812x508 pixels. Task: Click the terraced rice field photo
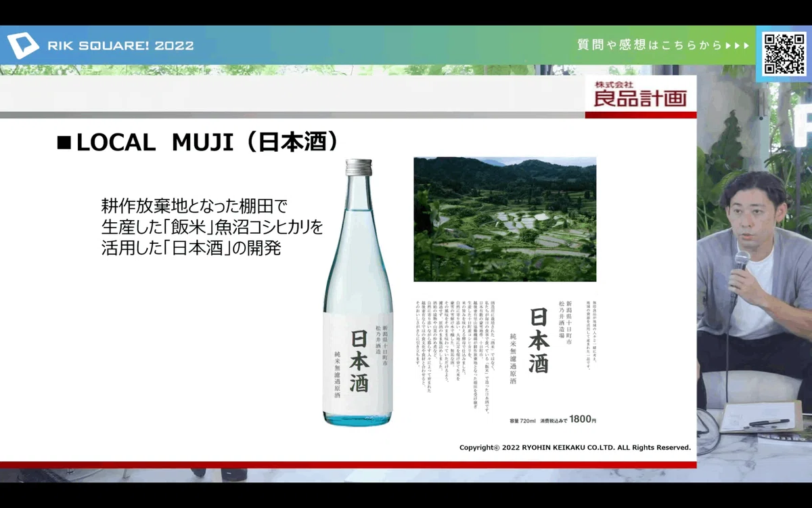505,219
